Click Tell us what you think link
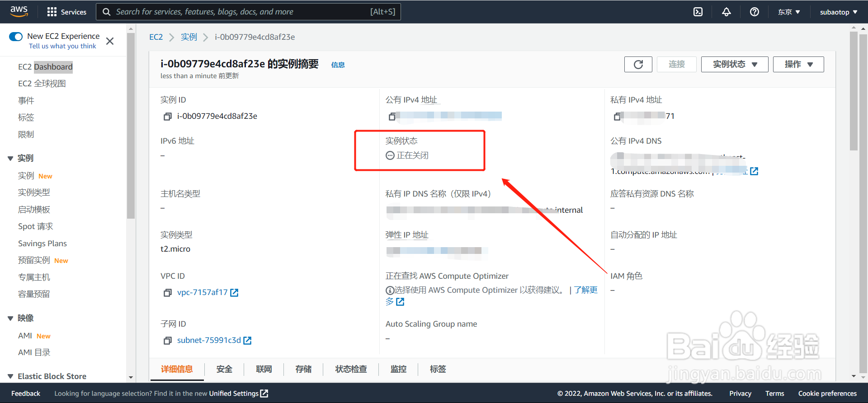 (62, 46)
